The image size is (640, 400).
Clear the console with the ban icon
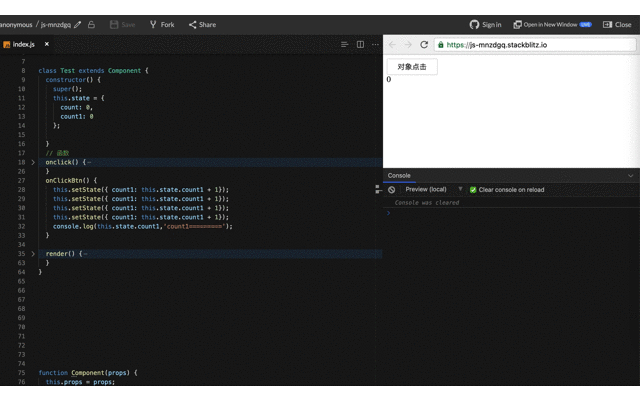click(x=391, y=190)
